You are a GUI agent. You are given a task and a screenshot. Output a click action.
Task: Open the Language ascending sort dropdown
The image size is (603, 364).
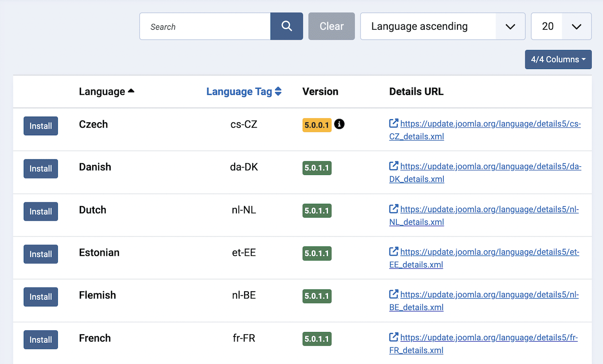(442, 26)
